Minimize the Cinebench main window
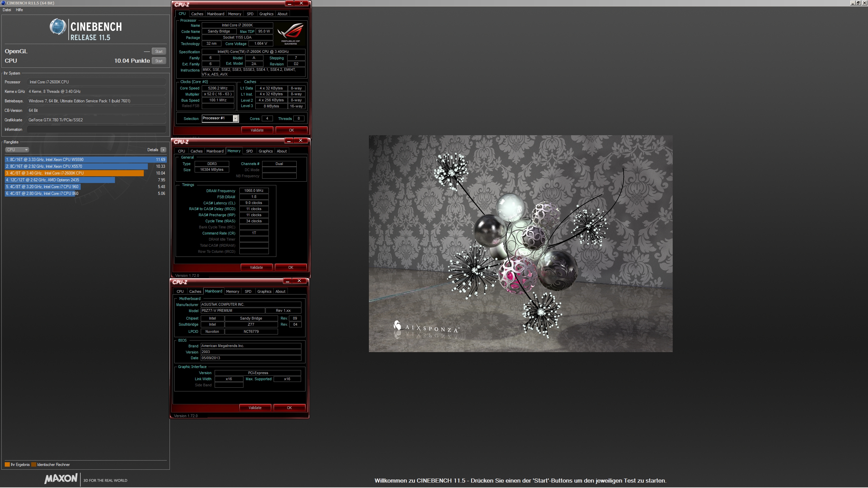Viewport: 868px width, 488px height. click(853, 3)
